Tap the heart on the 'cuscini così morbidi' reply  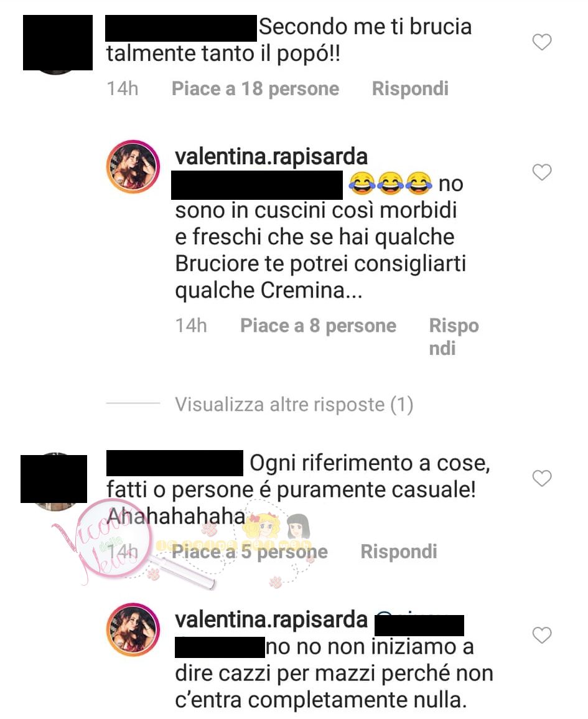pos(542,172)
